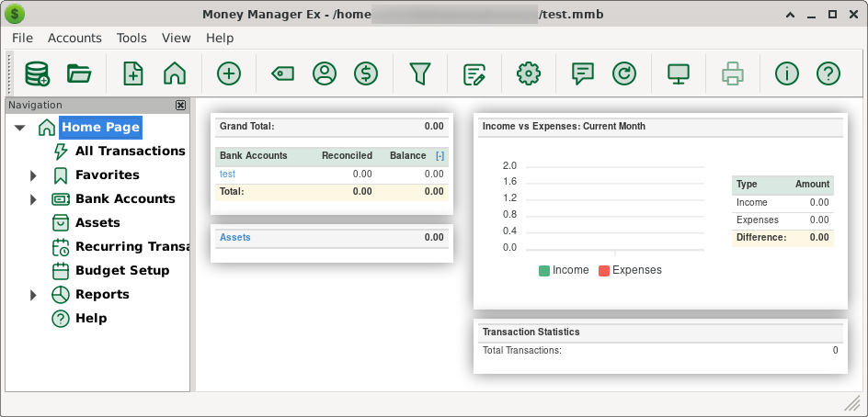Expand the Favorites tree node
Screen dimensions: 868x417
(33, 175)
